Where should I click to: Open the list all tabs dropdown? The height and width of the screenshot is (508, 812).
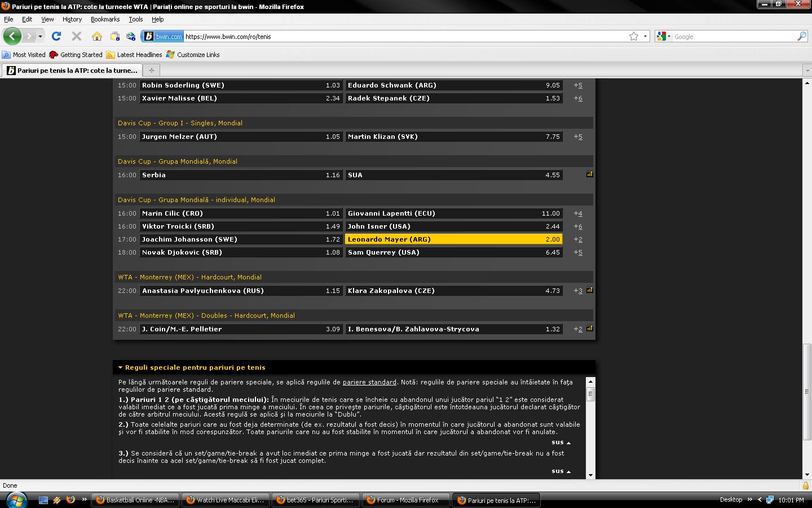click(807, 71)
